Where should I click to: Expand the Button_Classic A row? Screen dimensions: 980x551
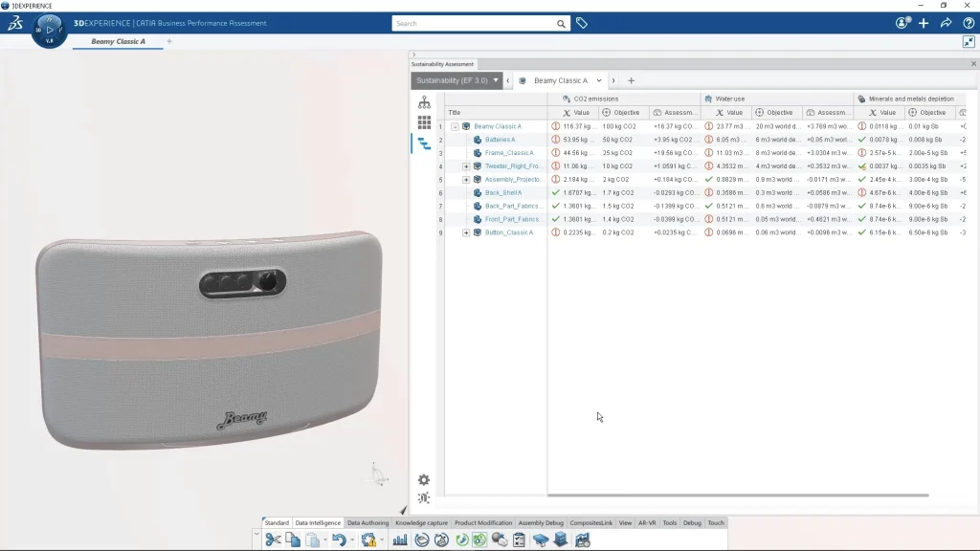[466, 232]
